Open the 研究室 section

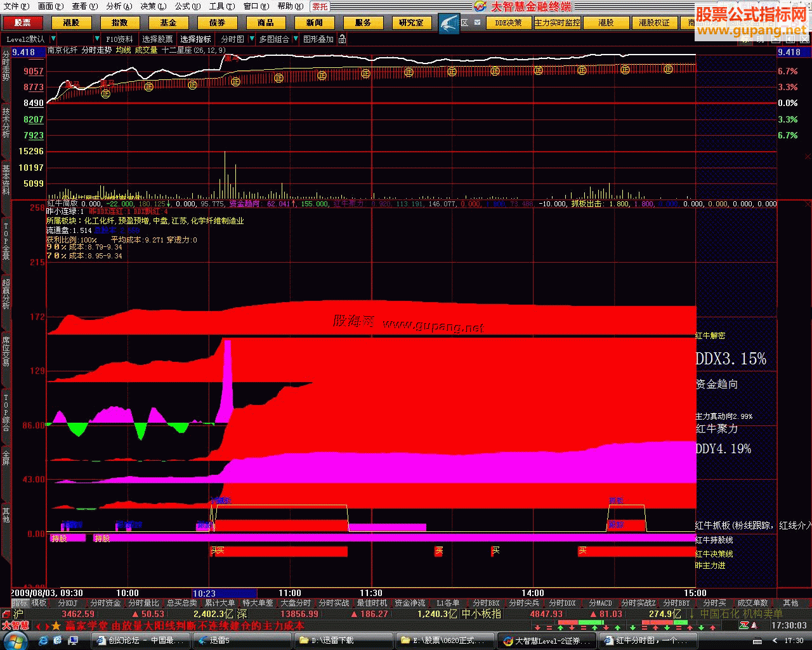[x=411, y=23]
